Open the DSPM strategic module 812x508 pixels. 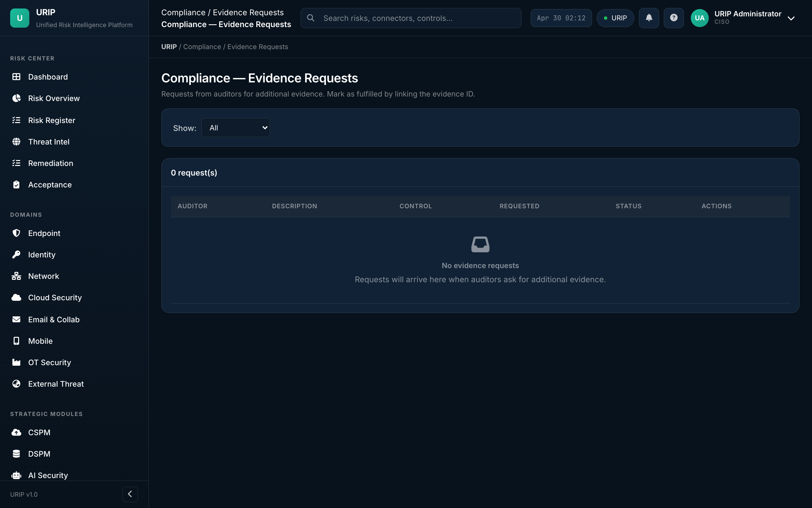pos(74,454)
